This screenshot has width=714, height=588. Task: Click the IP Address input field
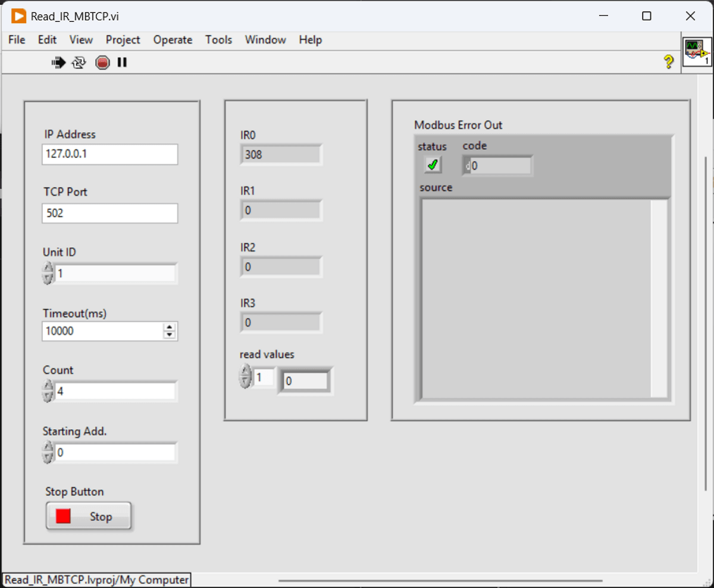pos(110,155)
